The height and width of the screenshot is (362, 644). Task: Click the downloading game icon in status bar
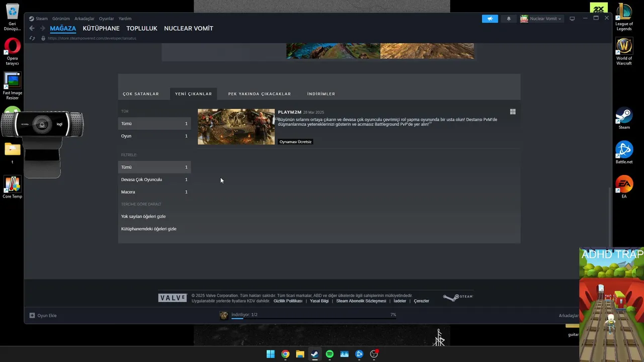[x=224, y=315]
